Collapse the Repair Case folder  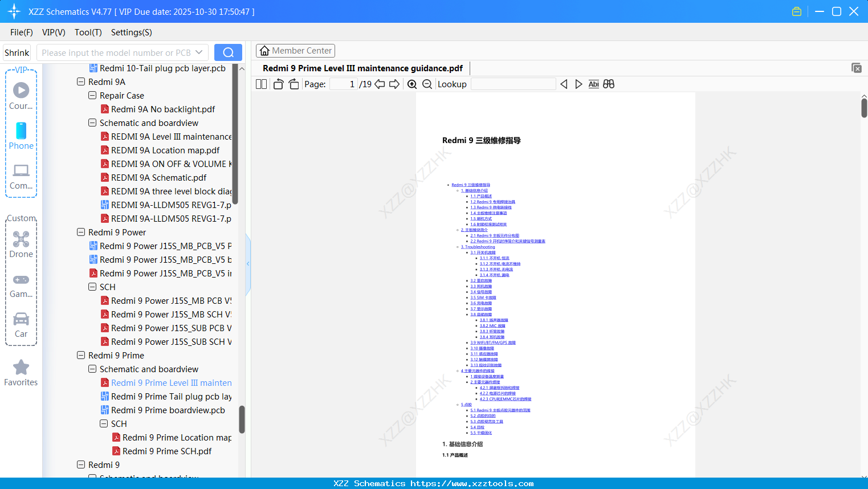[x=92, y=96]
